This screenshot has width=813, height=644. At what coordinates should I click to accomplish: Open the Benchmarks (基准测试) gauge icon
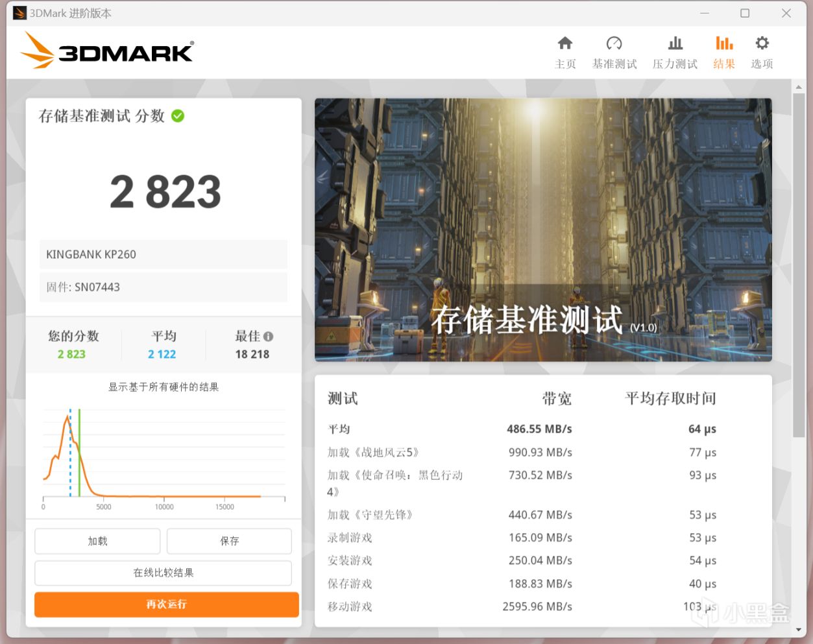coord(614,43)
